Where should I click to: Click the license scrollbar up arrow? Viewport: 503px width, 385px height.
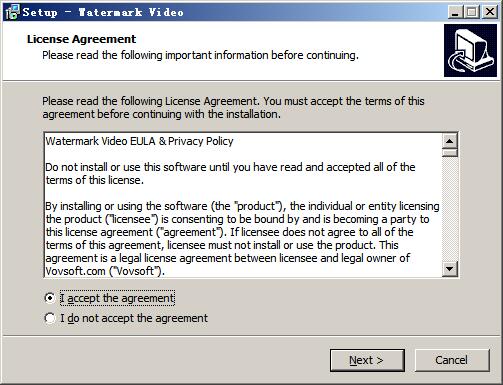click(x=449, y=141)
